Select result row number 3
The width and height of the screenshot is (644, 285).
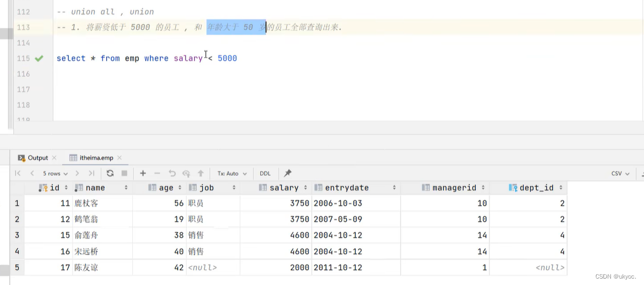point(17,235)
